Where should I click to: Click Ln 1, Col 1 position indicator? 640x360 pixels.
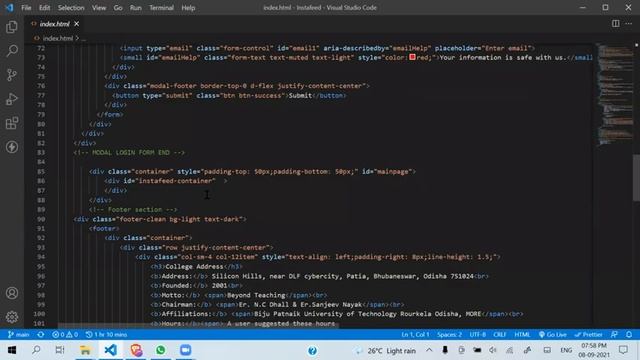[415, 335]
